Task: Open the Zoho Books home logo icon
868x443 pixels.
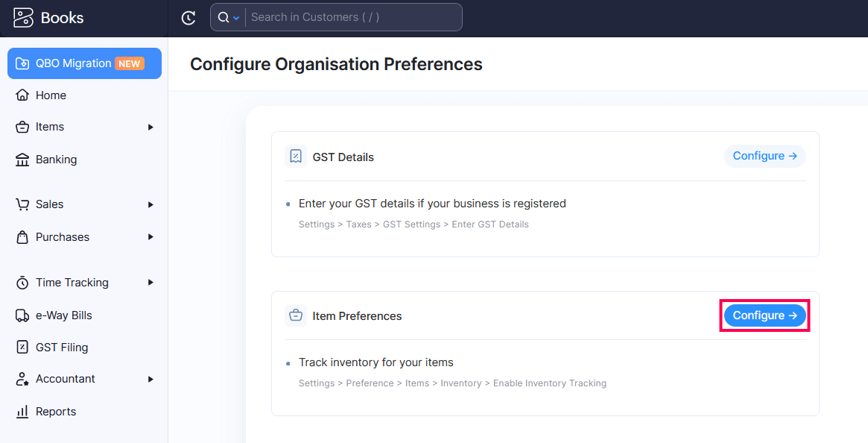Action: [22, 16]
